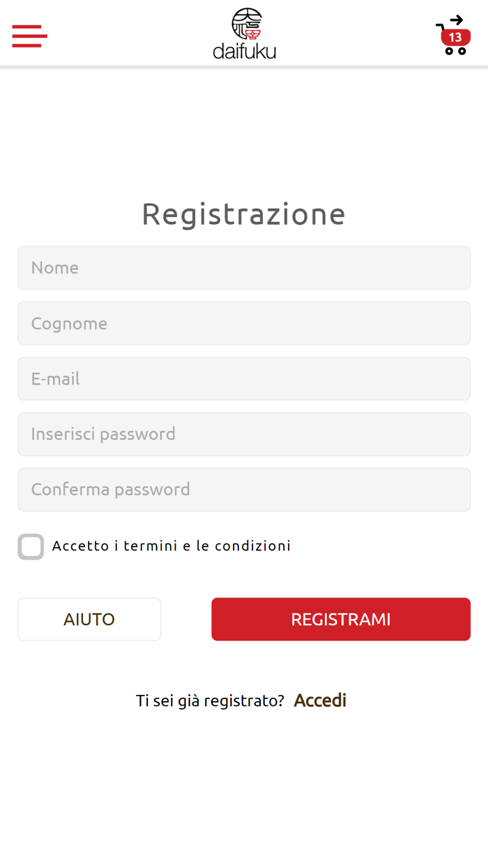Click the daifuku logo emblem
This screenshot has width=488, height=868.
click(246, 24)
